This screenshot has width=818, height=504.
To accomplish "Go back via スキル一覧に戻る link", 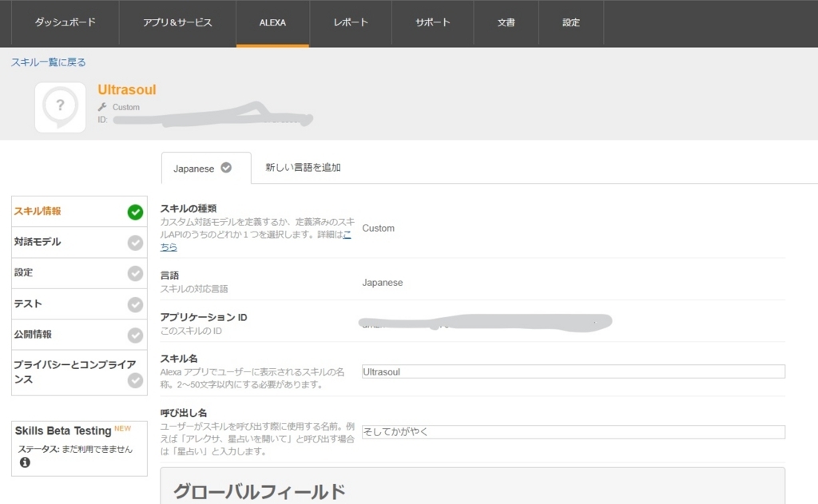I will [49, 62].
